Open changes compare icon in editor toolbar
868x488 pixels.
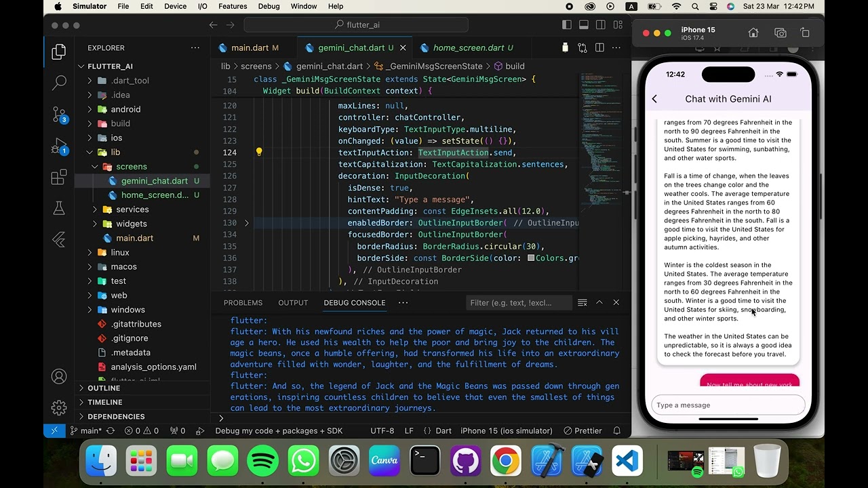(583, 47)
